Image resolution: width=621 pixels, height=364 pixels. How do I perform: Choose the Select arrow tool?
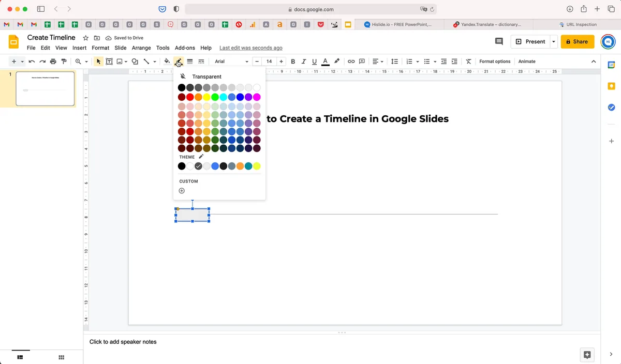[99, 62]
